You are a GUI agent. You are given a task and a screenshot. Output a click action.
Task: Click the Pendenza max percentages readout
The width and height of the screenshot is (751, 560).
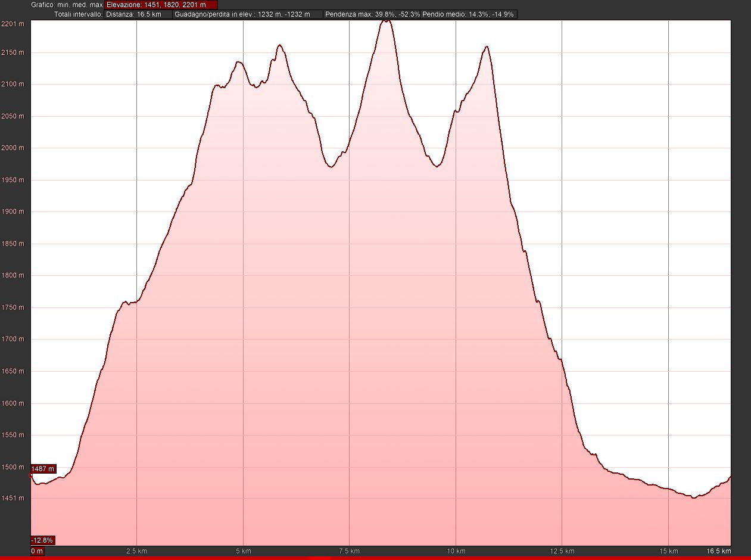point(372,14)
